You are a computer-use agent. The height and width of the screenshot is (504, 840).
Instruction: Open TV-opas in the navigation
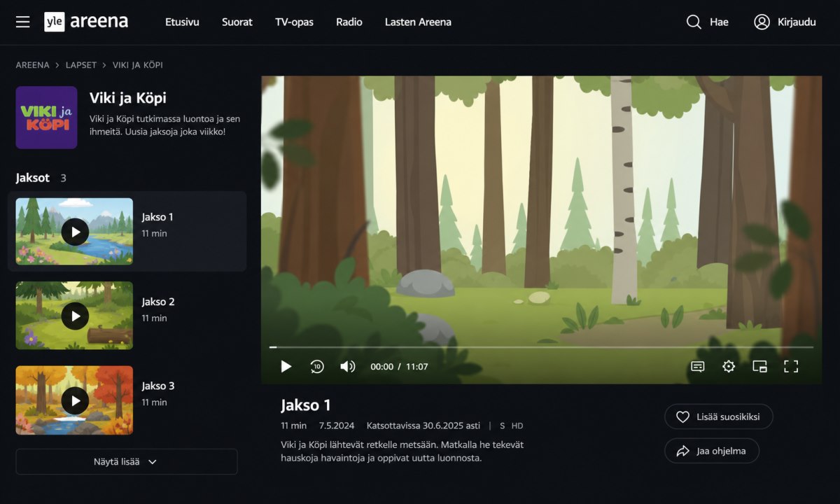[295, 22]
